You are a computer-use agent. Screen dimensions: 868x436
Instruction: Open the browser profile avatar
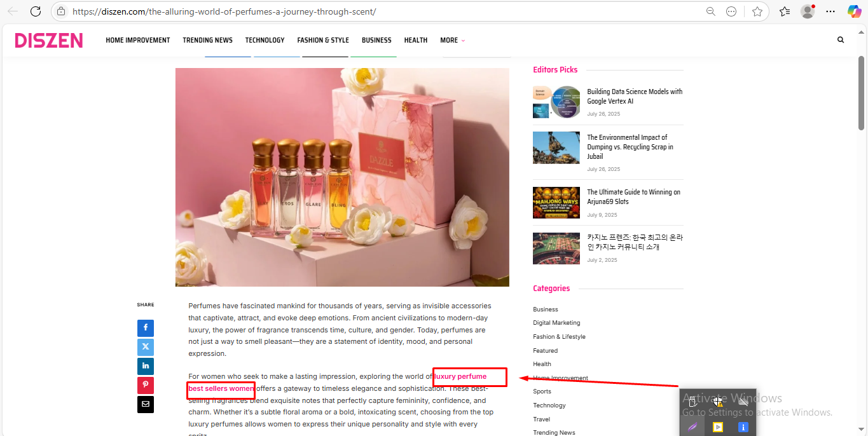(x=808, y=11)
